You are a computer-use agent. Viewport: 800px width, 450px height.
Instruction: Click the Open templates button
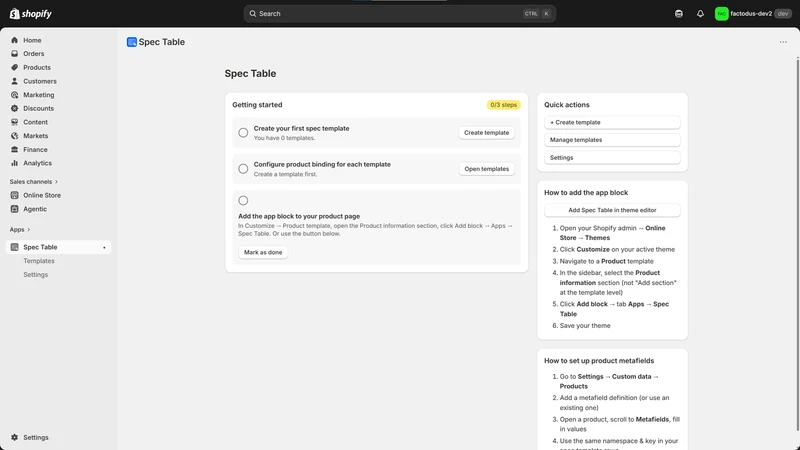[x=486, y=169]
